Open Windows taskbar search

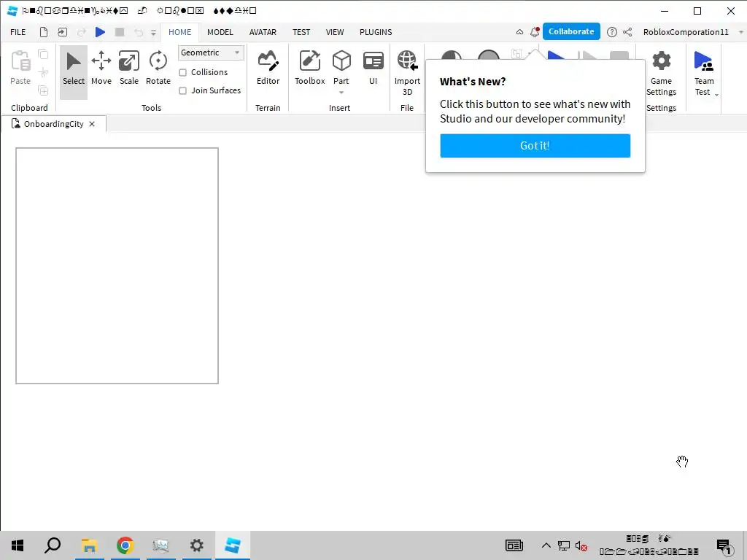click(x=53, y=545)
